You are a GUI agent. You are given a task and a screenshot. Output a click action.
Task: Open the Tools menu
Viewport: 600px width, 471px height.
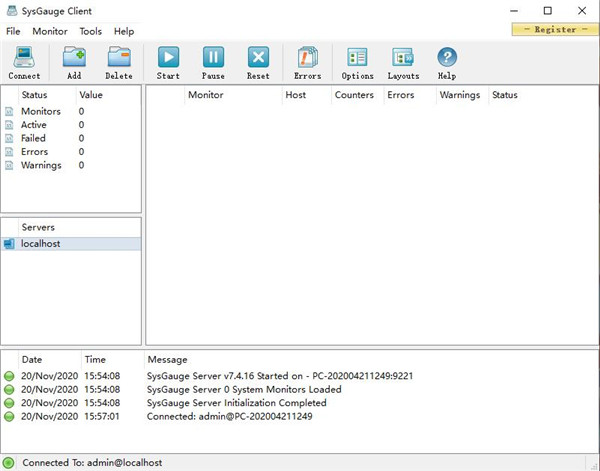(x=91, y=32)
